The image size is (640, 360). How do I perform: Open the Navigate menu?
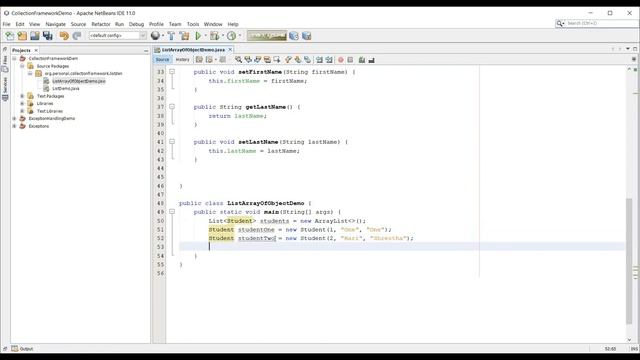coord(56,24)
